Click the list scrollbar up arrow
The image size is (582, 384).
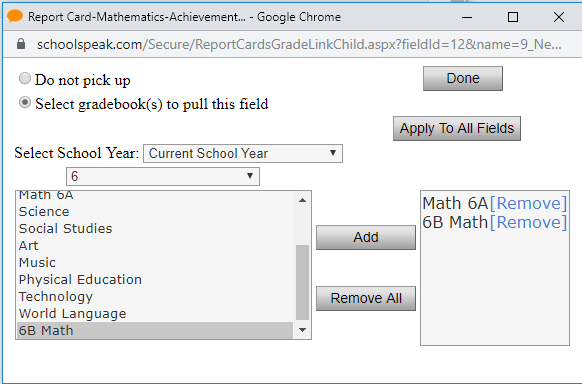pyautogui.click(x=303, y=200)
